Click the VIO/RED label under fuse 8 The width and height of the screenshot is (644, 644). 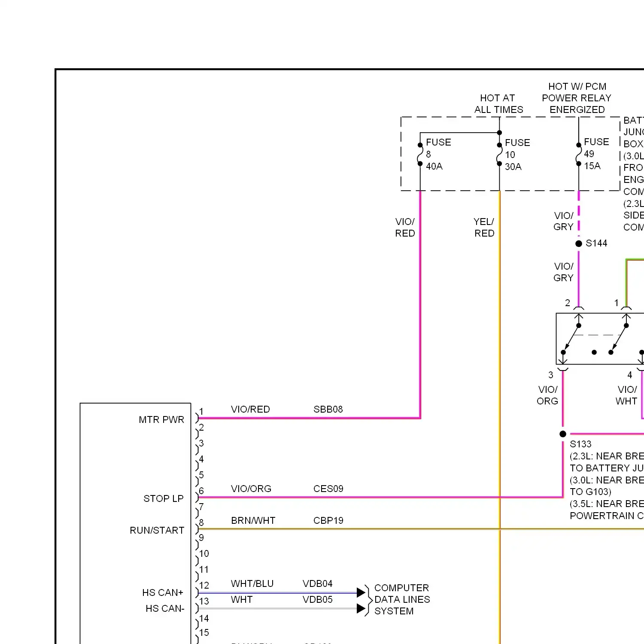405,227
